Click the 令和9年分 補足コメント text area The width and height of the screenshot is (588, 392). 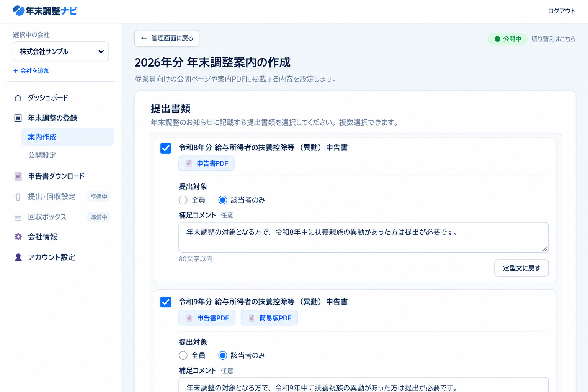point(364,385)
